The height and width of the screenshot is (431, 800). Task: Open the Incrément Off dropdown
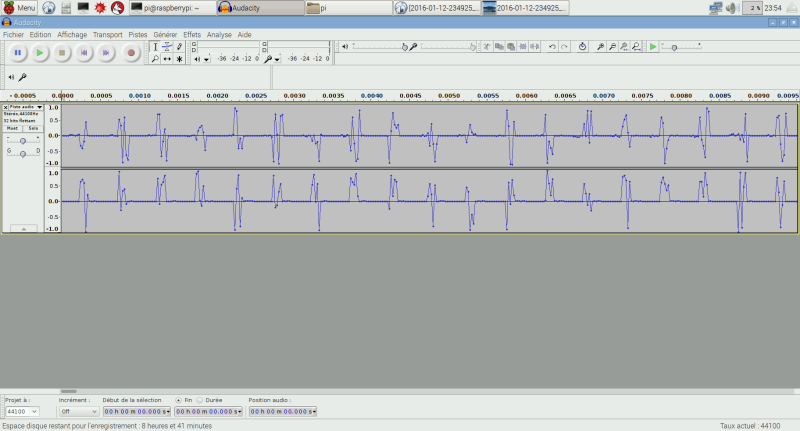[x=78, y=411]
